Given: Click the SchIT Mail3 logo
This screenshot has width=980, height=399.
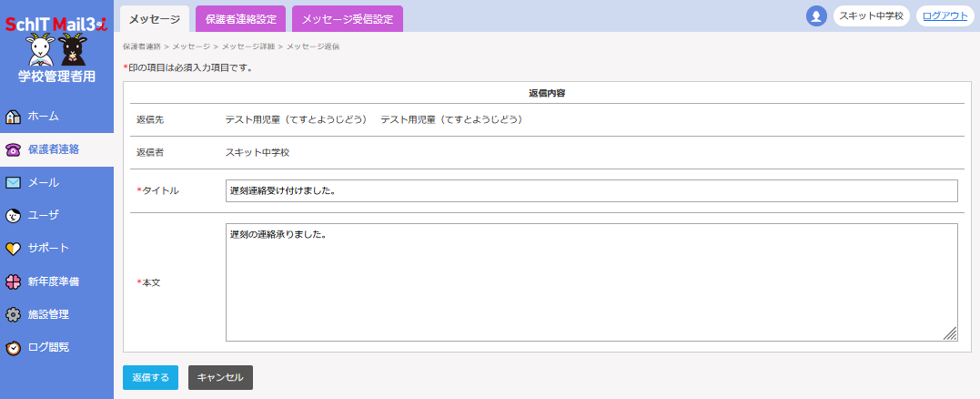Looking at the screenshot, I should (56, 23).
